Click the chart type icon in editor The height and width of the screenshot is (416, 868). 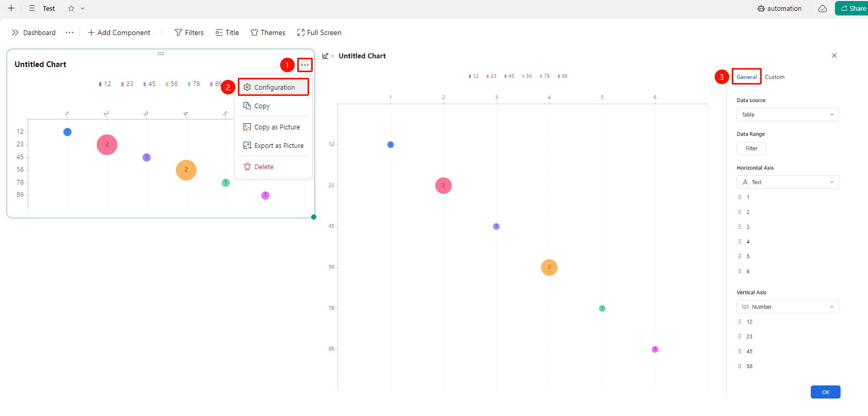tap(326, 56)
